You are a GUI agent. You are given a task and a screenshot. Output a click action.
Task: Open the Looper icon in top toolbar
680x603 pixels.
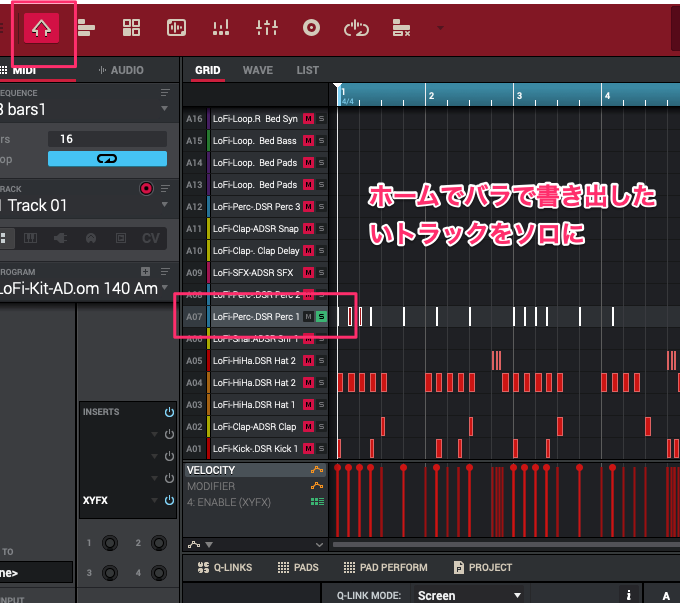356,28
